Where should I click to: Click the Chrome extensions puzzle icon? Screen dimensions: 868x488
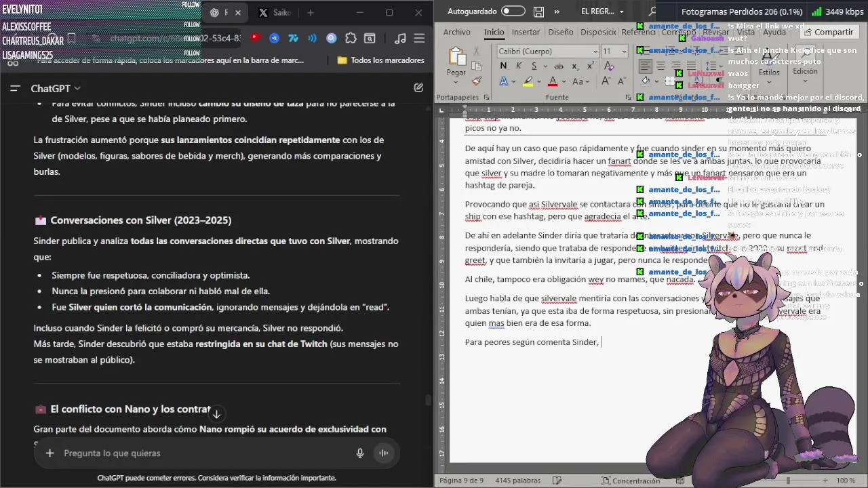click(x=351, y=39)
